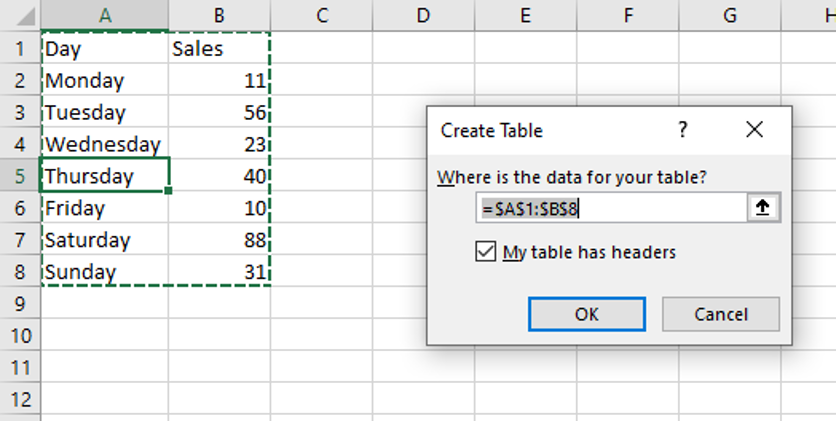
Task: Close the Create Table dialog
Action: (754, 130)
